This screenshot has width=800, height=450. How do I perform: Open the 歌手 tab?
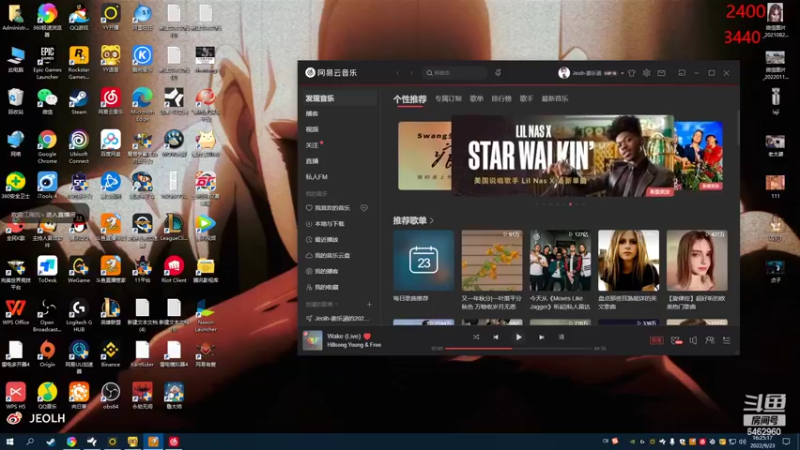click(526, 98)
